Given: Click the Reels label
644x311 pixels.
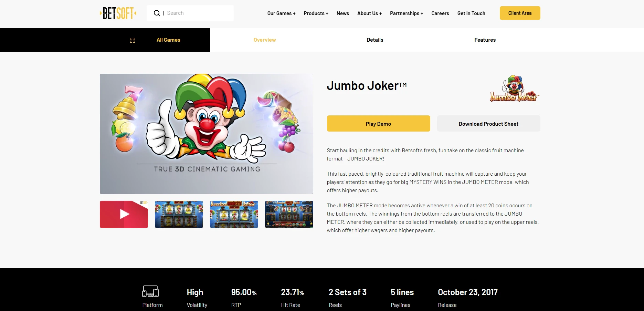Looking at the screenshot, I should 335,305.
